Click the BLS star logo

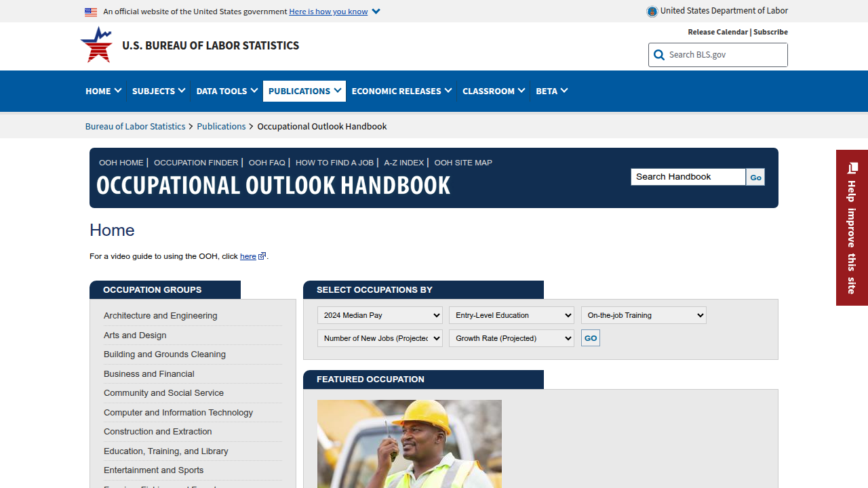[96, 45]
